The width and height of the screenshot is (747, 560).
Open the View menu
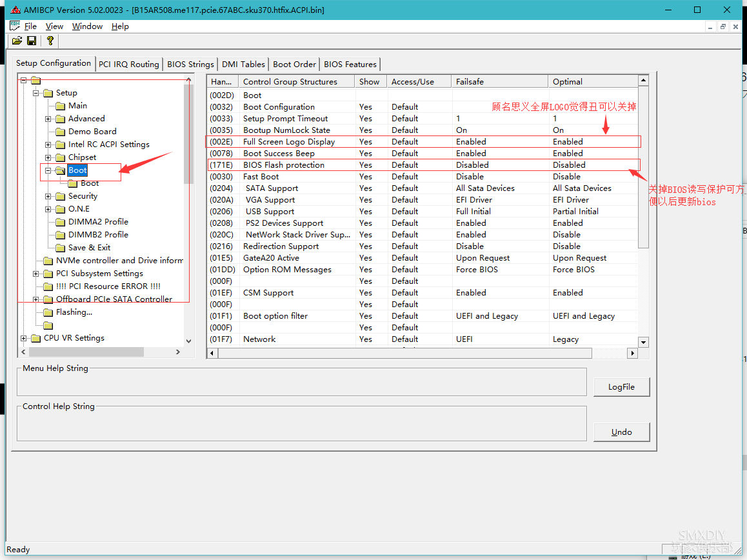pos(54,26)
